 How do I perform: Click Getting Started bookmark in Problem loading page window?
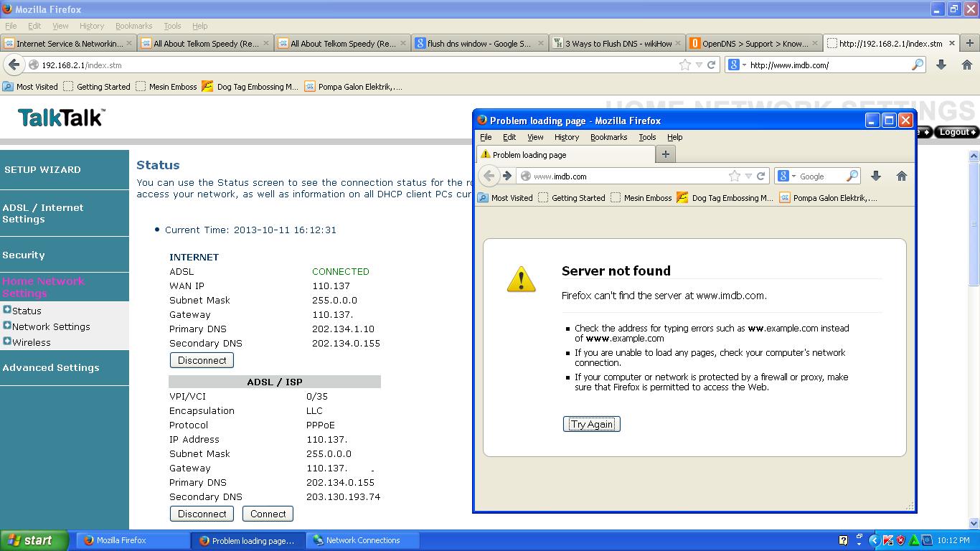point(571,197)
